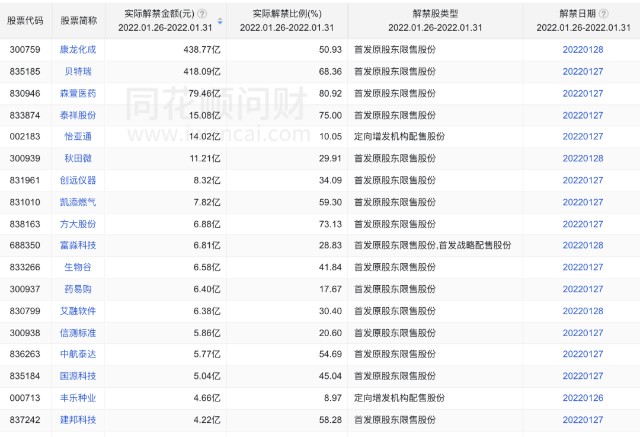This screenshot has height=437, width=640.
Task: Open stock link 怡亚通
Action: 78,137
